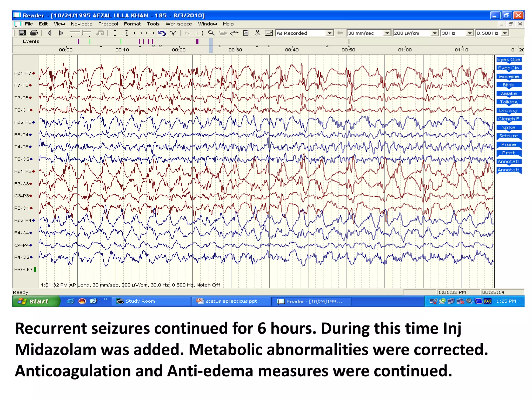Click the Drowsy event button
The width and height of the screenshot is (532, 399).
coord(509,111)
